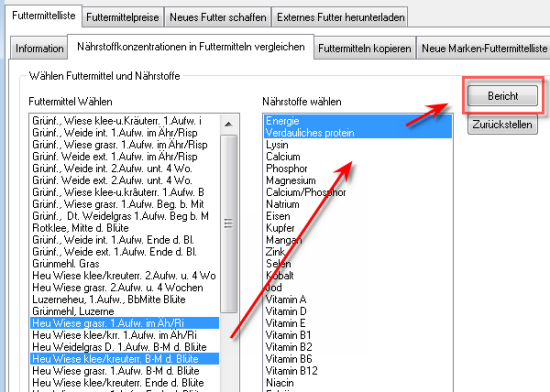The width and height of the screenshot is (550, 392).
Task: Select Grünf., Weide int. 1.Aufw. im Ähr/Risp
Action: tap(125, 133)
